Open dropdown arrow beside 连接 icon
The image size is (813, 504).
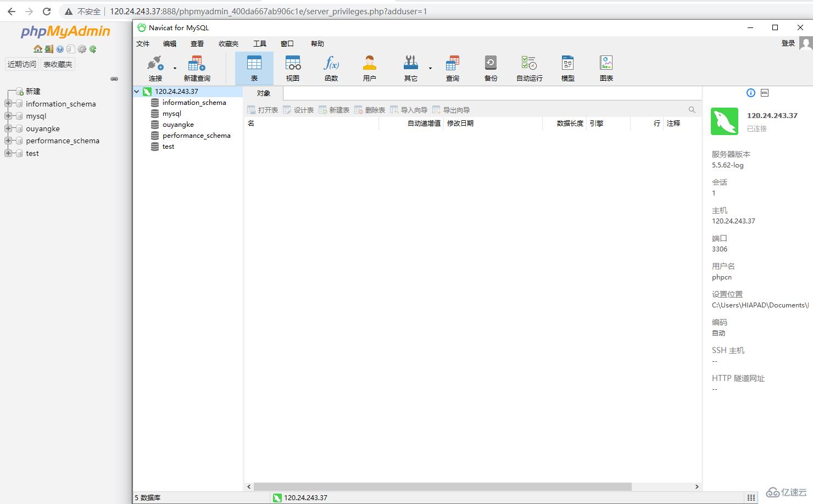175,69
